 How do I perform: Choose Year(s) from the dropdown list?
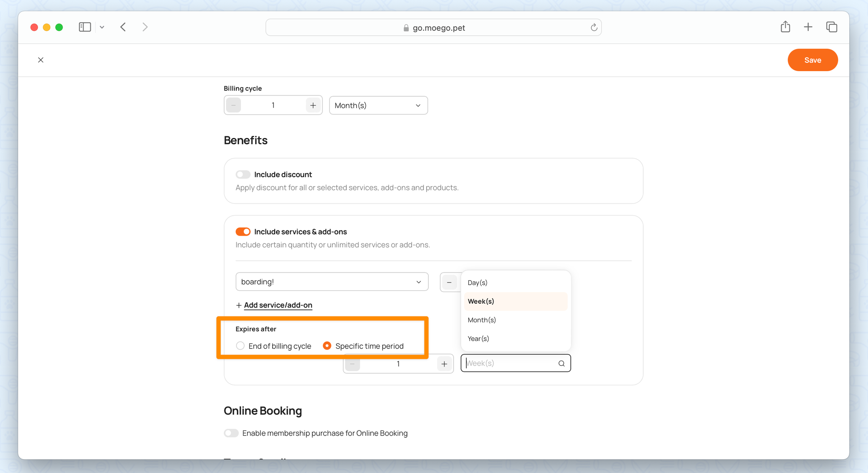pos(478,338)
